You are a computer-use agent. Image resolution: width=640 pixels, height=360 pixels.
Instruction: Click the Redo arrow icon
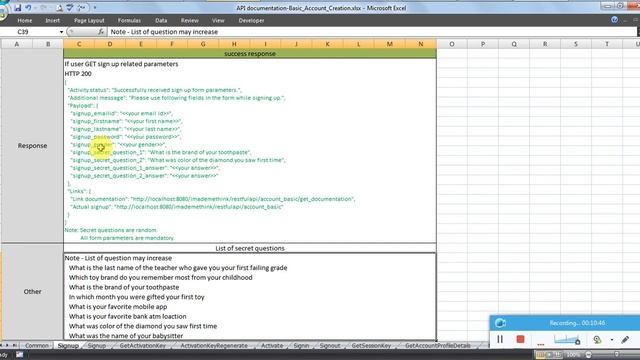coord(43,8)
